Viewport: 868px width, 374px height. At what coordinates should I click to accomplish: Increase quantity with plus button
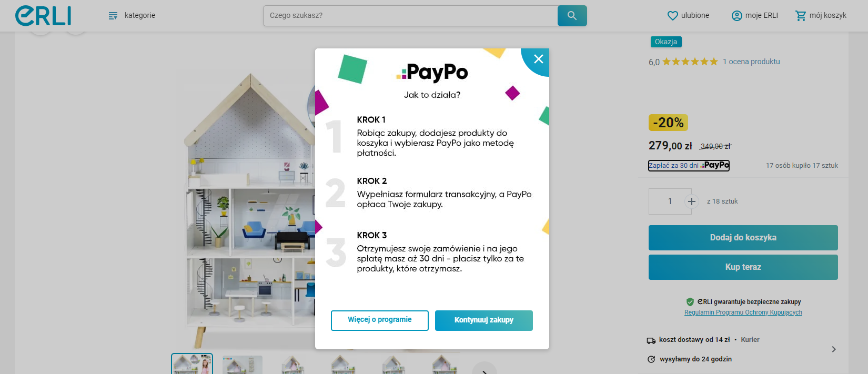[x=691, y=201]
